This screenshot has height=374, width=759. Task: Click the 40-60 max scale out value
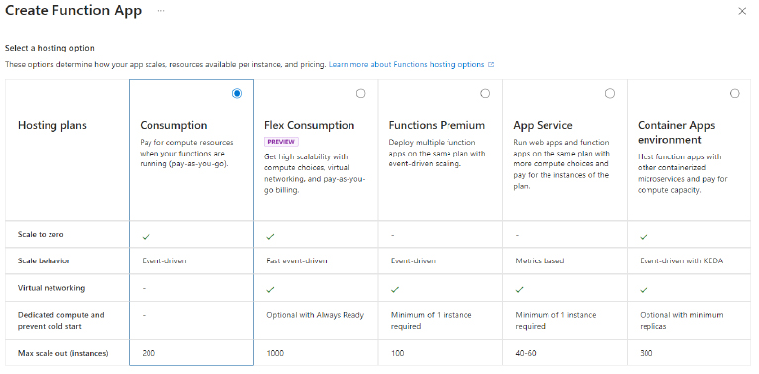526,353
